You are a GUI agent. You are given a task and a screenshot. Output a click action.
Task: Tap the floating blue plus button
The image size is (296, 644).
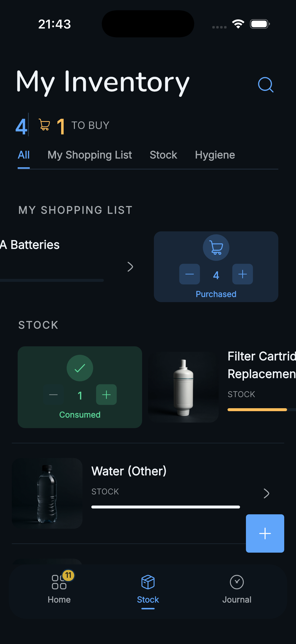pos(265,533)
